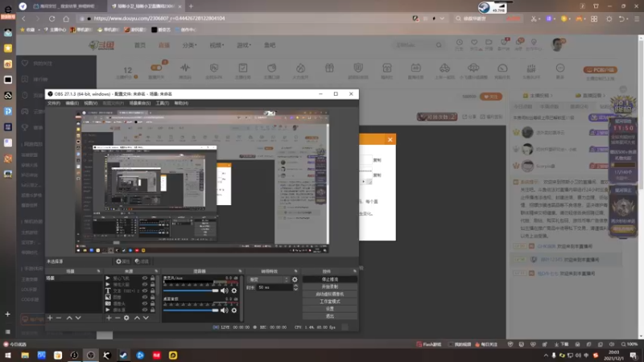This screenshot has height=362, width=644.
Task: Open OBS 设置 settings button
Action: pos(330,309)
